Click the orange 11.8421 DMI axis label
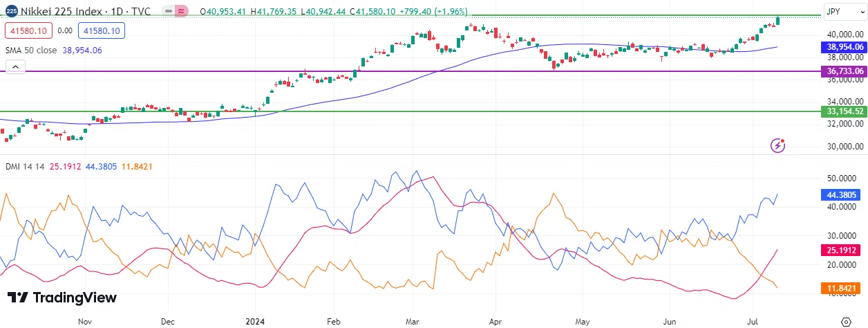868x328 pixels. coord(845,288)
